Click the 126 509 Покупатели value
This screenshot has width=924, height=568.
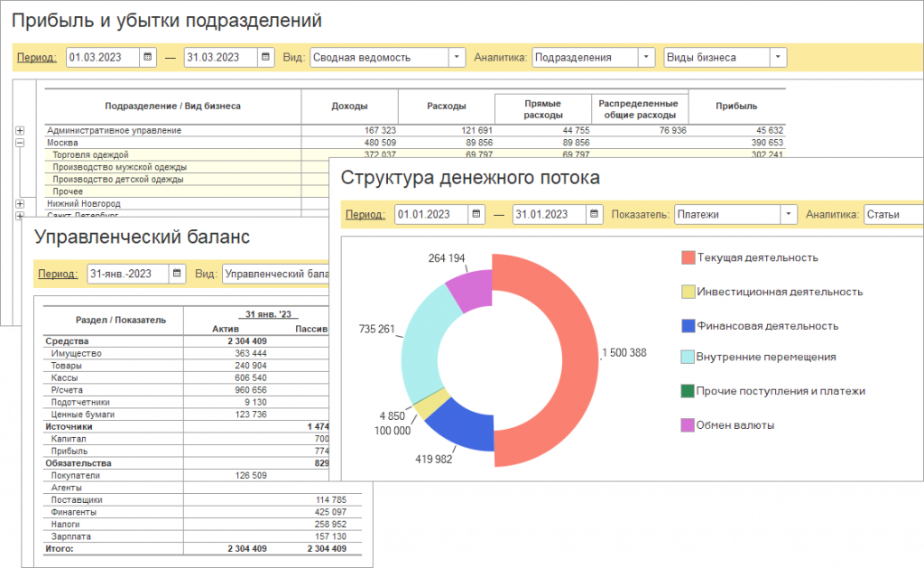click(x=251, y=475)
